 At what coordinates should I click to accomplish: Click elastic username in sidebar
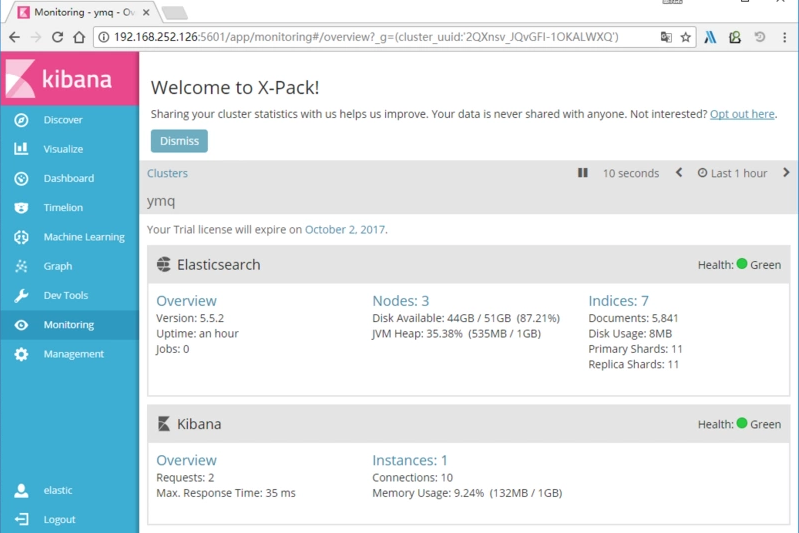(x=58, y=490)
